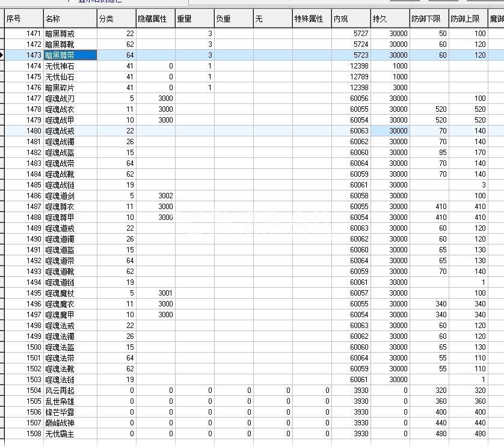Select the 噬魂魔杖 name cell
Image resolution: width=504 pixels, height=447 pixels.
tap(70, 293)
